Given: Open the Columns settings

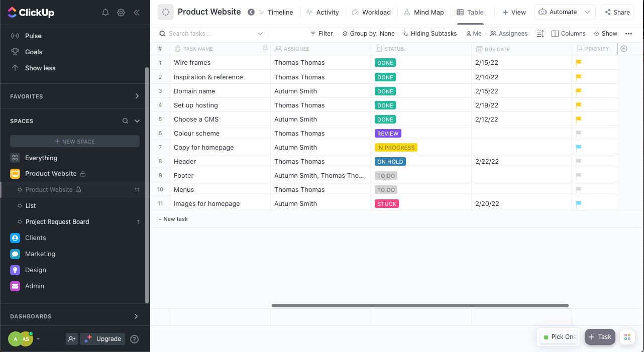Looking at the screenshot, I should coord(569,34).
